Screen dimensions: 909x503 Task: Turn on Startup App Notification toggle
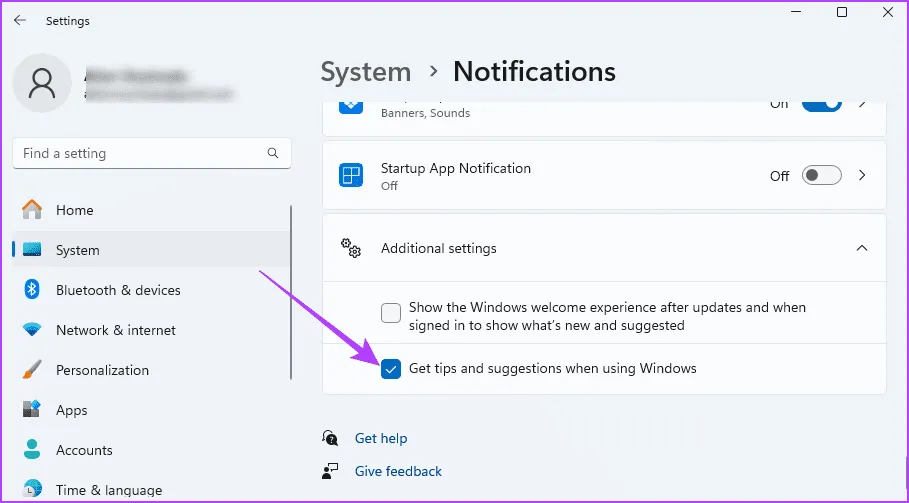pos(822,176)
